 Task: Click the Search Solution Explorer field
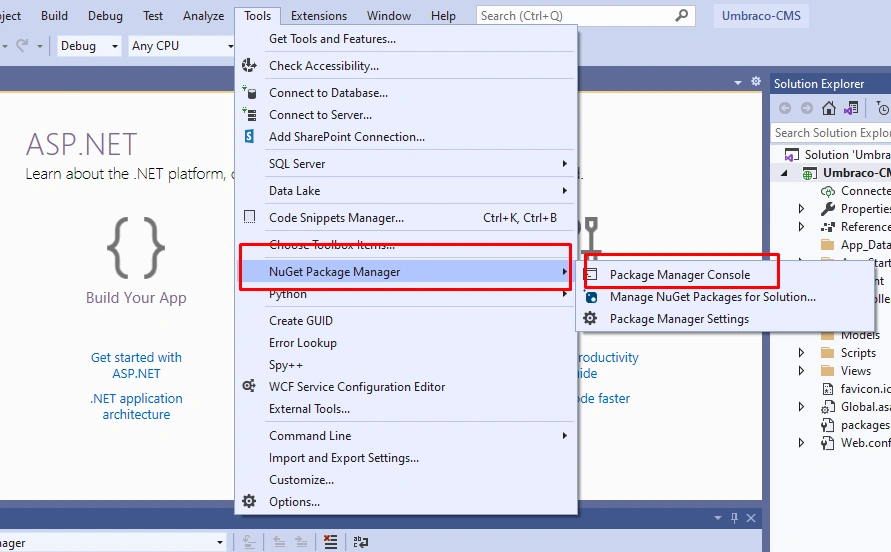point(832,133)
